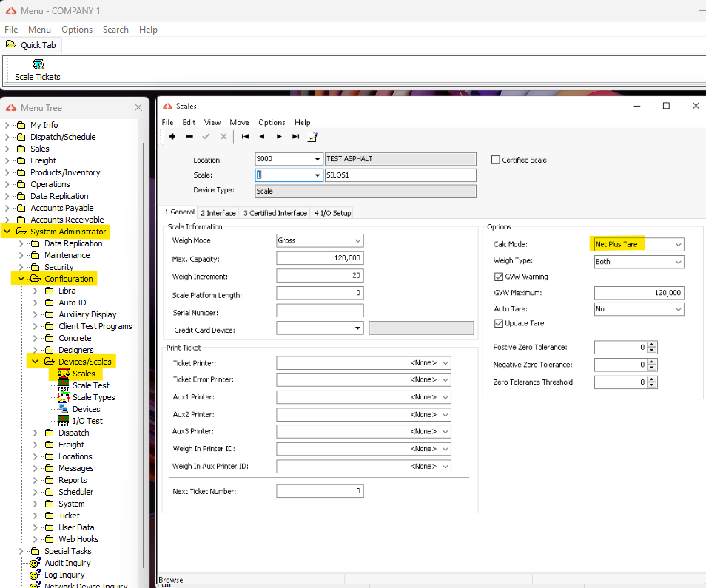Open Devices item under Devices/Scales
The height and width of the screenshot is (588, 706).
coord(86,409)
